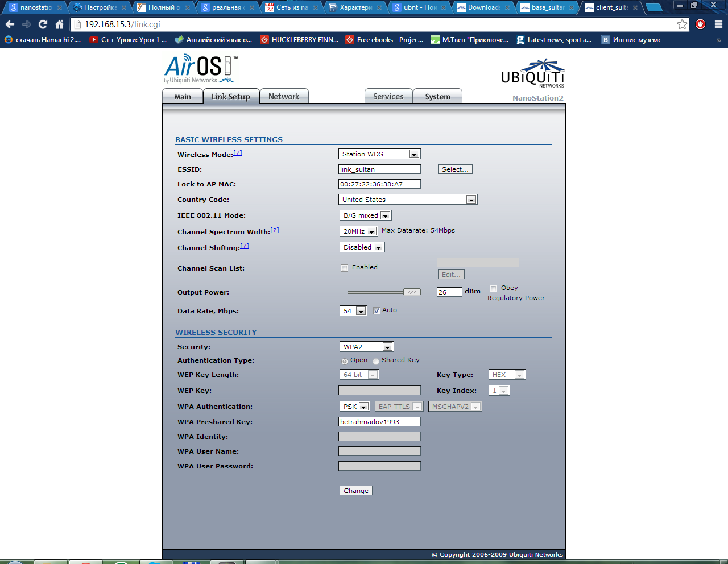Select the Shared Key radio button
Image resolution: width=728 pixels, height=564 pixels.
click(x=376, y=361)
